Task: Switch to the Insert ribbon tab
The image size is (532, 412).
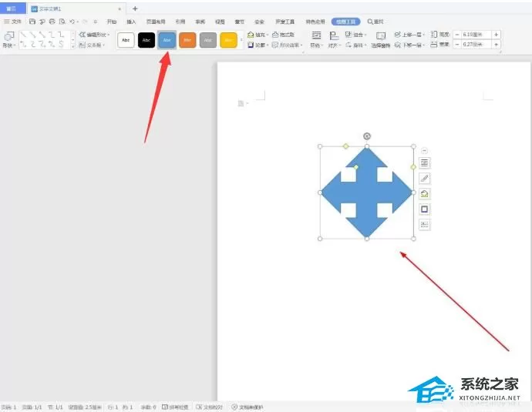Action: (x=131, y=22)
